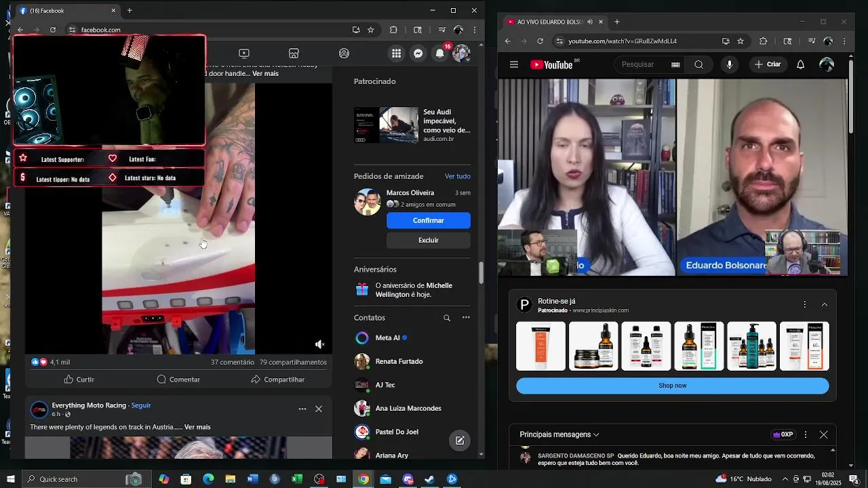Open 79 compartilhamentos count on post

293,362
